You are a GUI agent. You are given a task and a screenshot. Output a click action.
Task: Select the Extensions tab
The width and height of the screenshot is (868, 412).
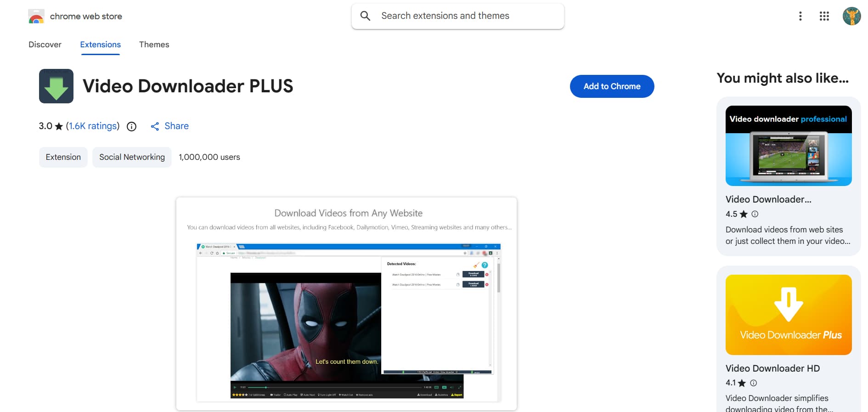coord(101,45)
